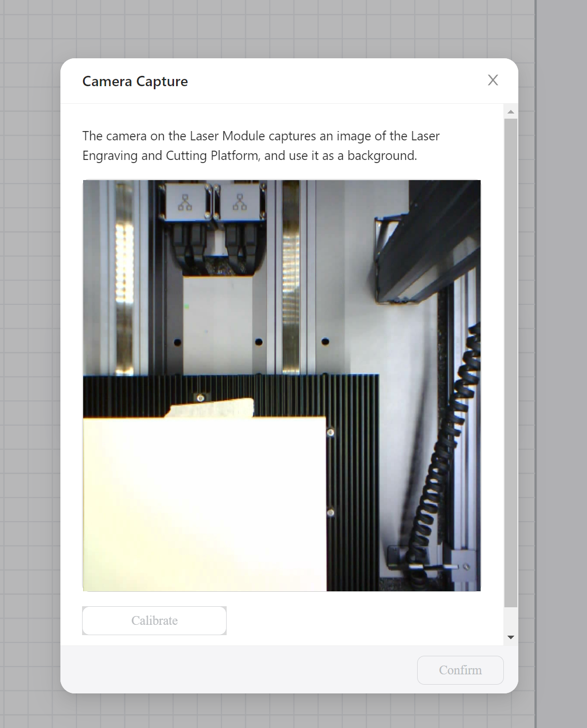Viewport: 587px width, 728px height.
Task: Confirm the captured background image
Action: (x=459, y=670)
